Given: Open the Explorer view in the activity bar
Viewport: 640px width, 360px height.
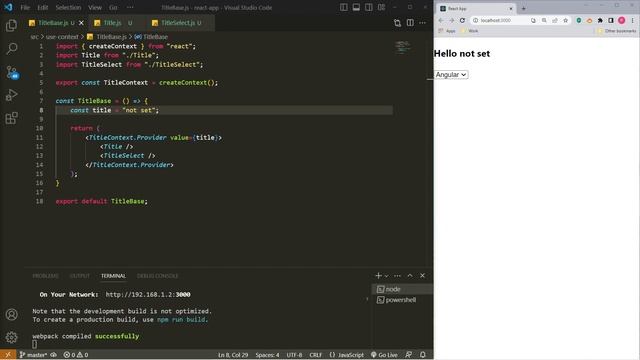Looking at the screenshot, I should coord(11,26).
